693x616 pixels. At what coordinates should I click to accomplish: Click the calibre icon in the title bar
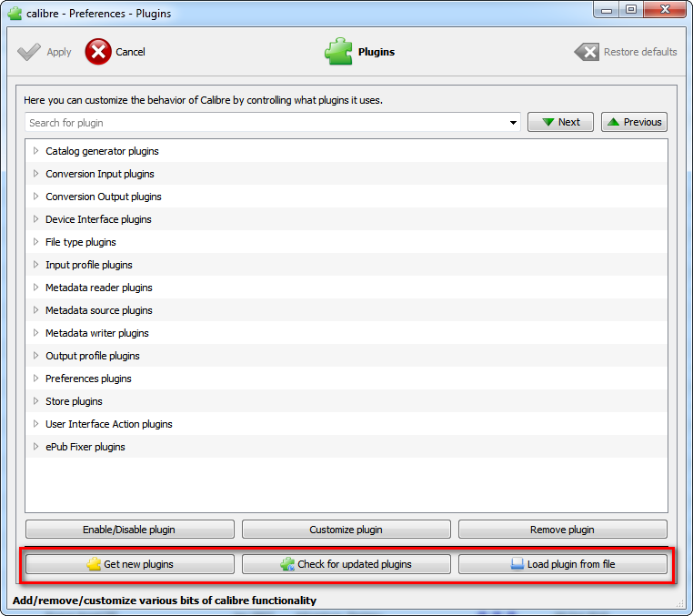pos(15,14)
